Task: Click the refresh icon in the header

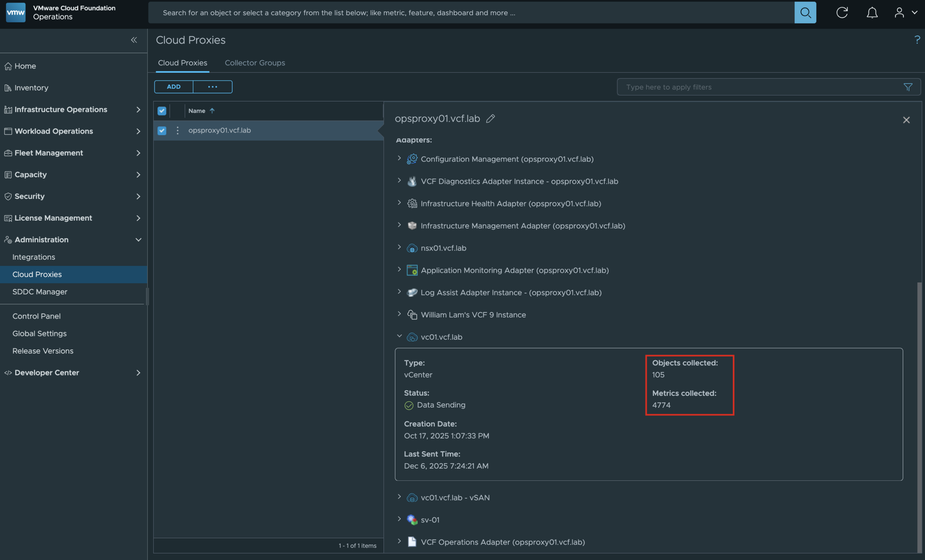Action: pos(842,13)
